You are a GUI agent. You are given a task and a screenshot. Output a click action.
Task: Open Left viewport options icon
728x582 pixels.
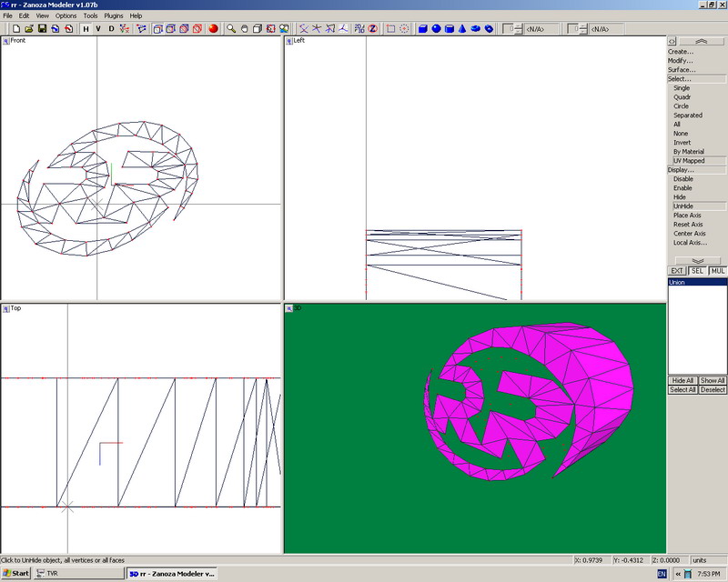289,41
